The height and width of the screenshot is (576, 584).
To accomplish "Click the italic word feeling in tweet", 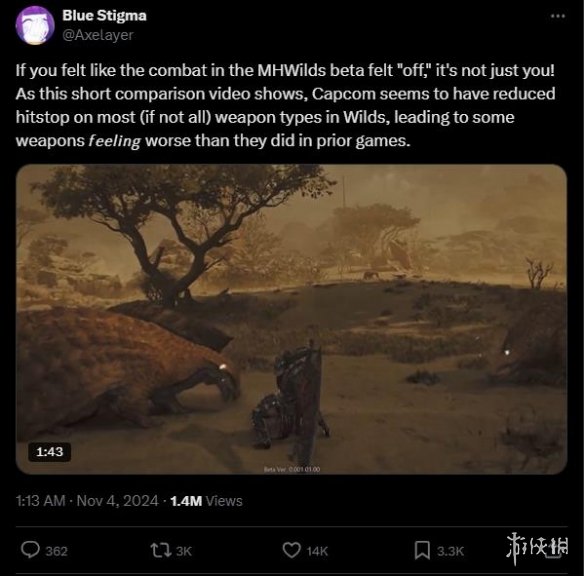I will pos(115,141).
